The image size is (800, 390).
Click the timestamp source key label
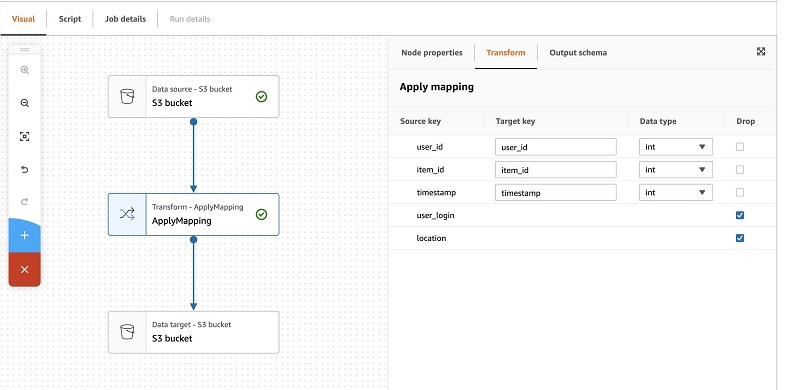pos(436,192)
